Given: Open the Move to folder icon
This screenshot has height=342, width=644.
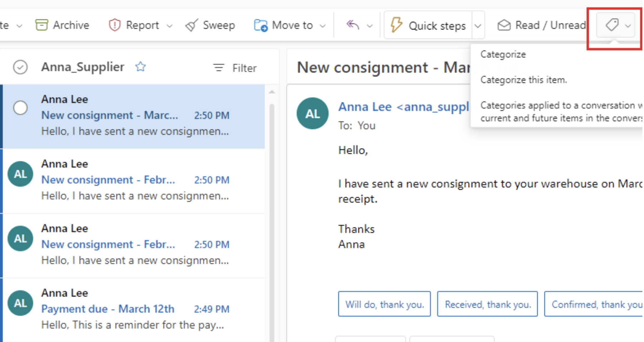Looking at the screenshot, I should click(261, 25).
